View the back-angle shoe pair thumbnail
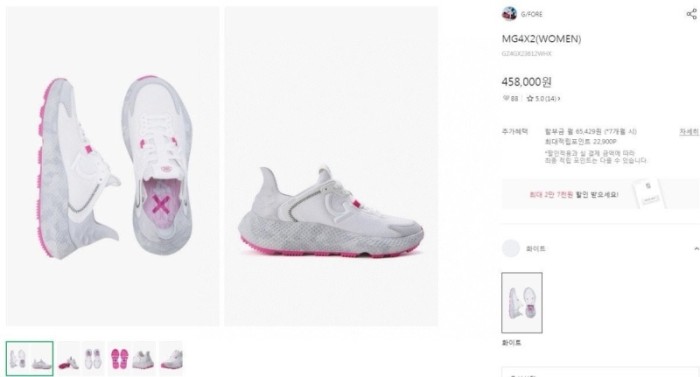700x377 pixels. 144,359
